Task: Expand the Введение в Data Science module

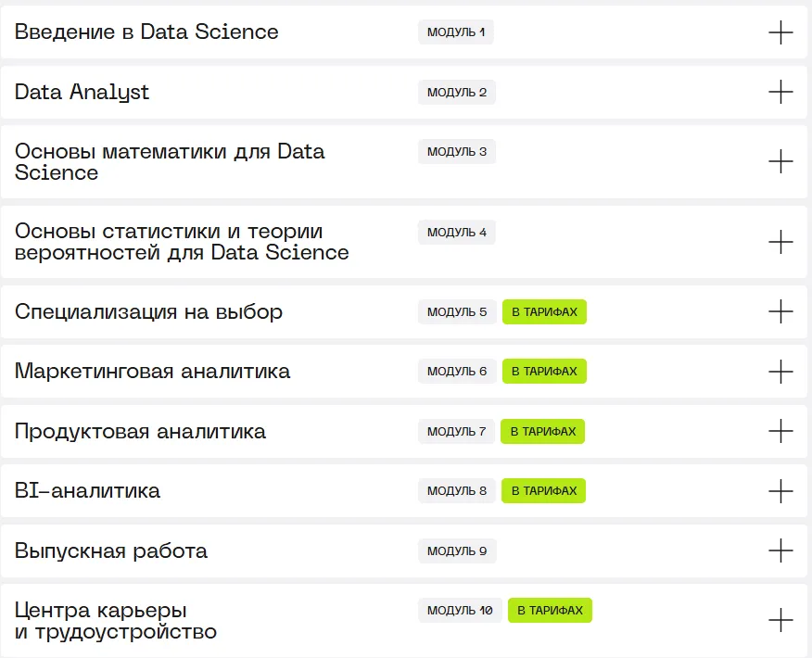Action: [780, 32]
